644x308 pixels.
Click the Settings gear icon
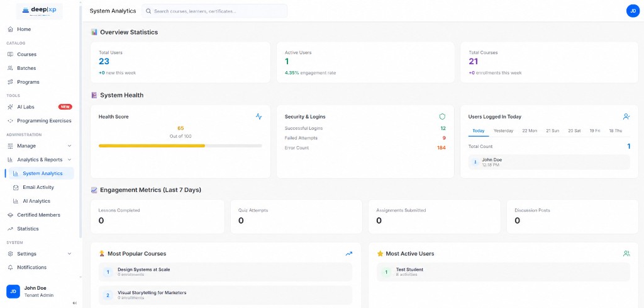click(x=10, y=254)
